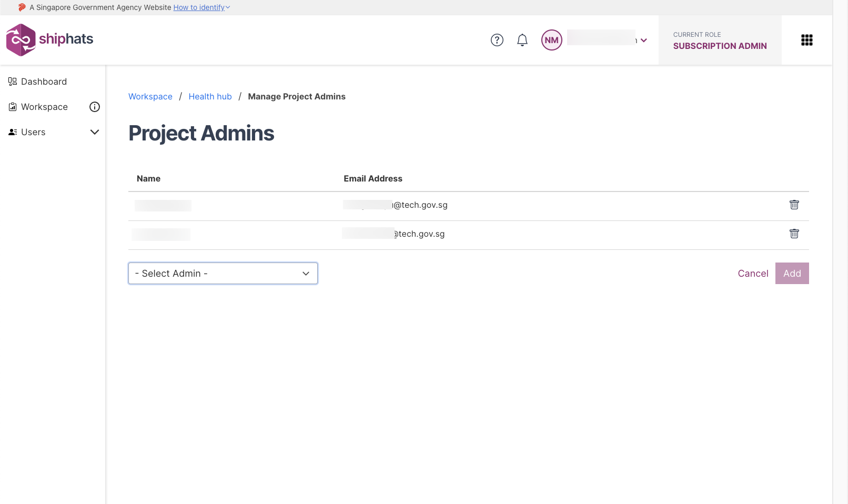848x504 pixels.
Task: Delete the second project admin row
Action: tap(794, 234)
